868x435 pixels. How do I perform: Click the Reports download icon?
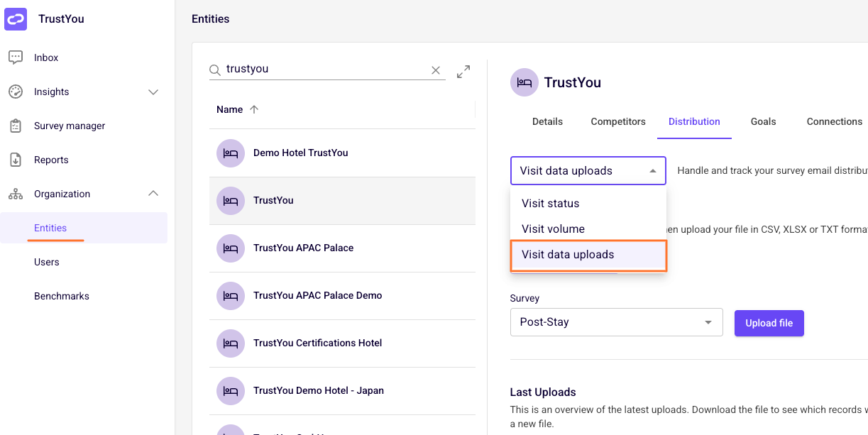click(16, 160)
